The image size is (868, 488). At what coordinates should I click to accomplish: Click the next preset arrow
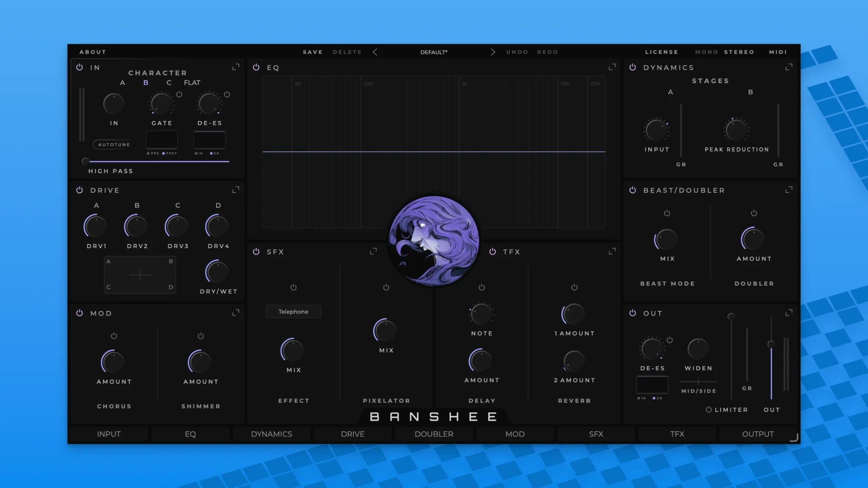[x=493, y=52]
